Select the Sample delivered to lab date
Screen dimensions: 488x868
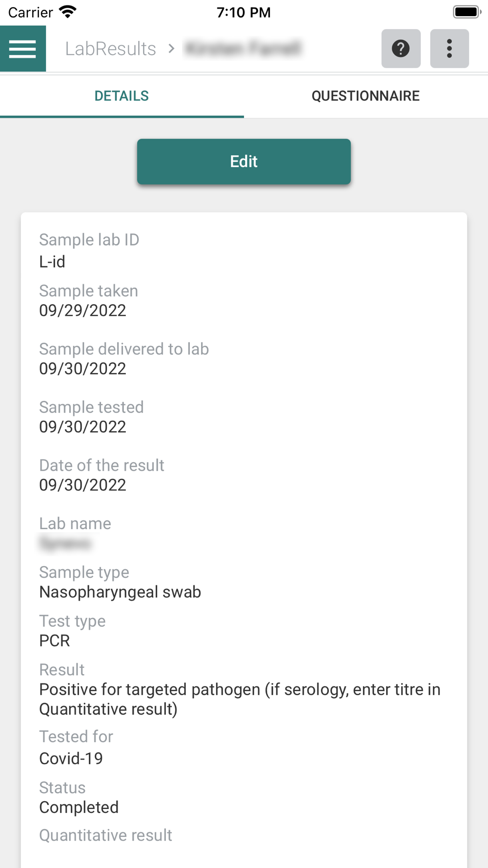(x=82, y=369)
